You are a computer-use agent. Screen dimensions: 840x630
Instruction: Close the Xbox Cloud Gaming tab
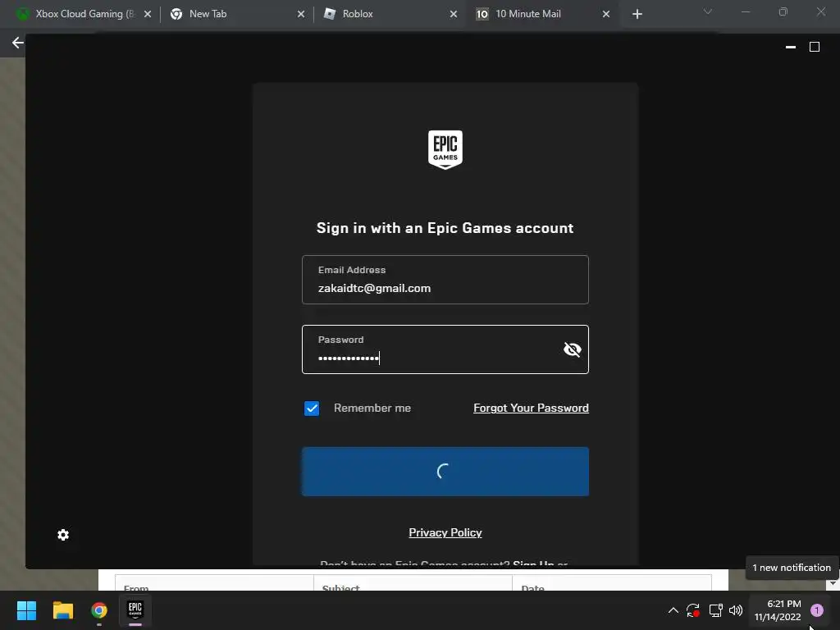148,14
